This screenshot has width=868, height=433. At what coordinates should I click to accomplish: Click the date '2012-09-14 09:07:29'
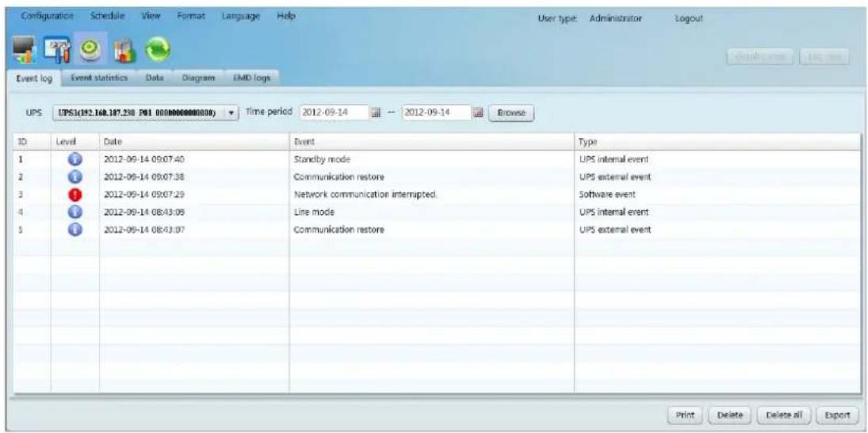coord(144,194)
